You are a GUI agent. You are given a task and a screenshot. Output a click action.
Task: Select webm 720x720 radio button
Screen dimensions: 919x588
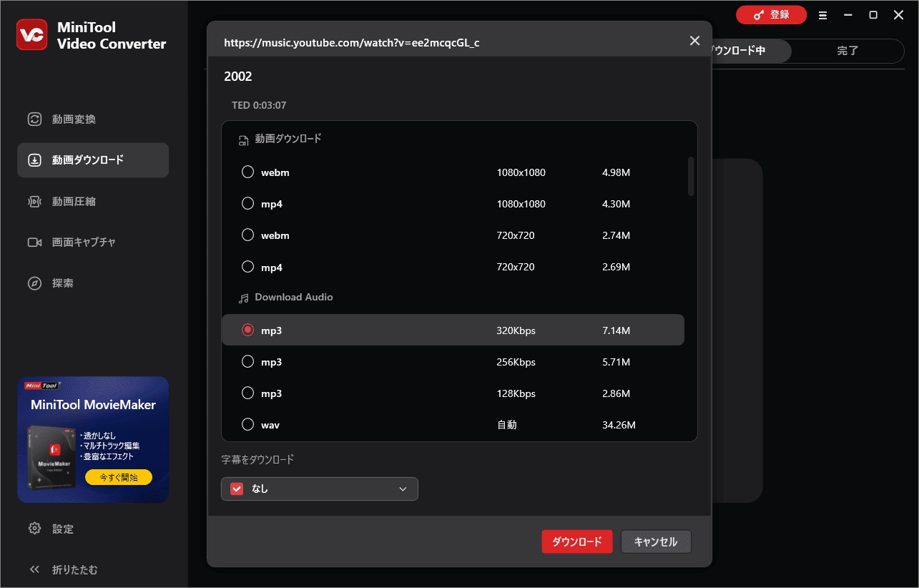[x=247, y=235]
